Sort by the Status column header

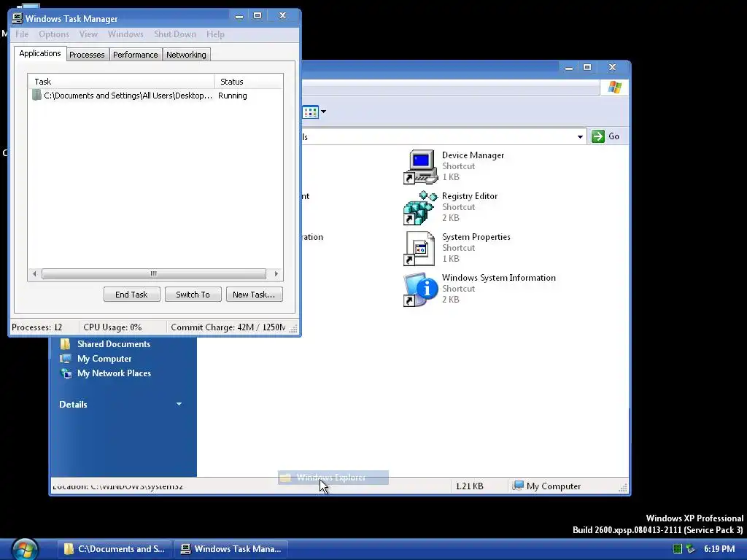[x=249, y=82]
